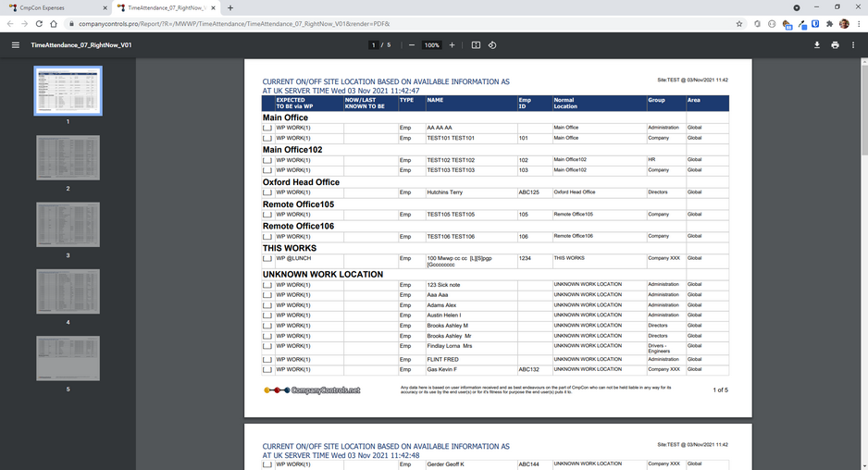Print the PDF report
The height and width of the screenshot is (470, 868).
(835, 45)
